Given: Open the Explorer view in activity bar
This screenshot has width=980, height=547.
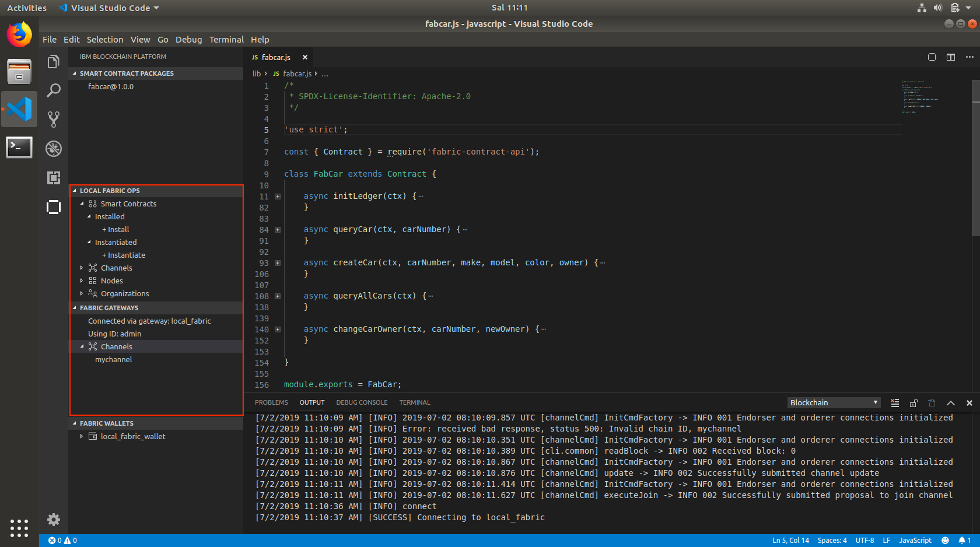Looking at the screenshot, I should [x=53, y=62].
